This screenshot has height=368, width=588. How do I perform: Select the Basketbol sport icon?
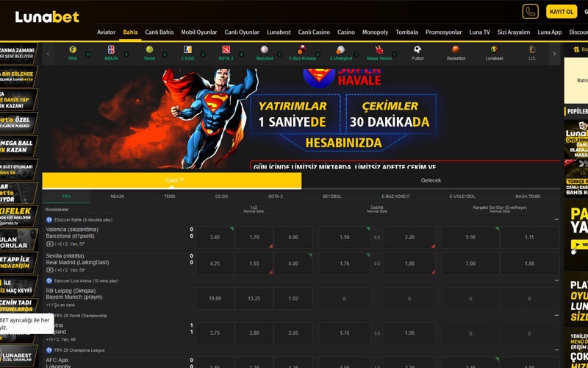(456, 49)
